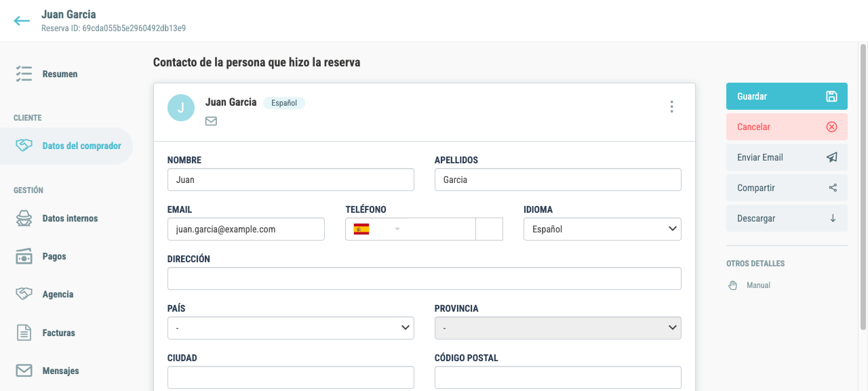Click the hand icon next to Manual
868x391 pixels.
[732, 285]
